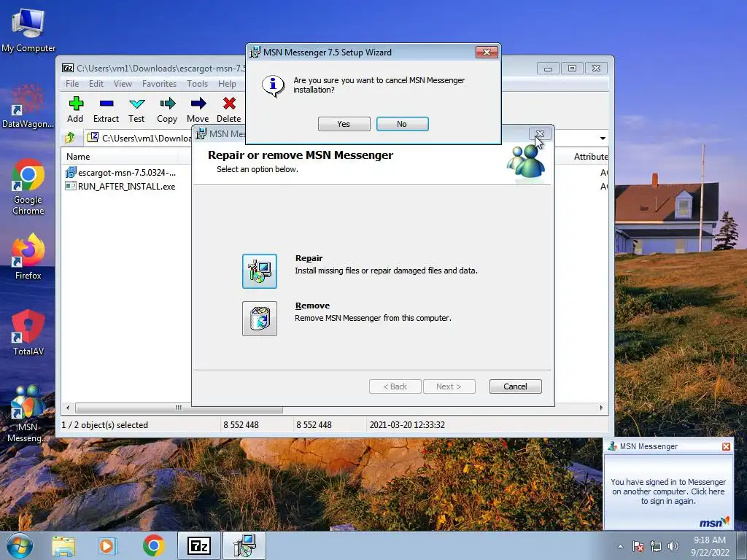Image resolution: width=747 pixels, height=560 pixels.
Task: Expand the 7-Zip address bar dropdown
Action: (x=603, y=138)
